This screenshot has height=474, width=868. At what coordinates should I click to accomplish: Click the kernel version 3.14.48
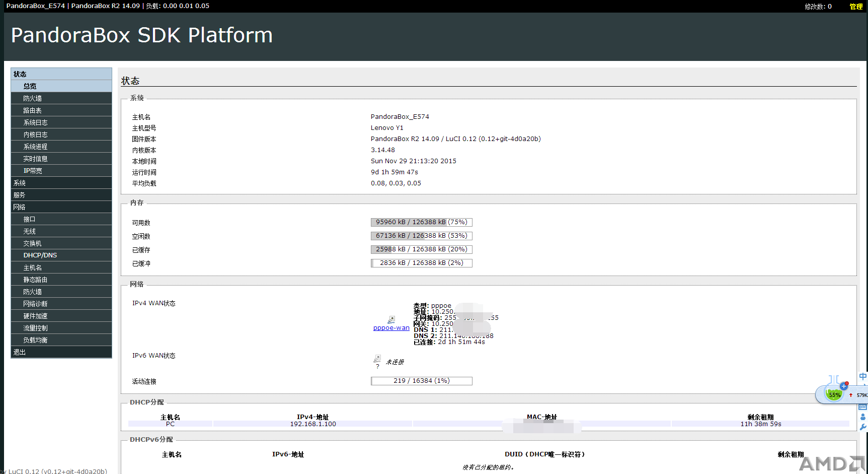(x=383, y=150)
